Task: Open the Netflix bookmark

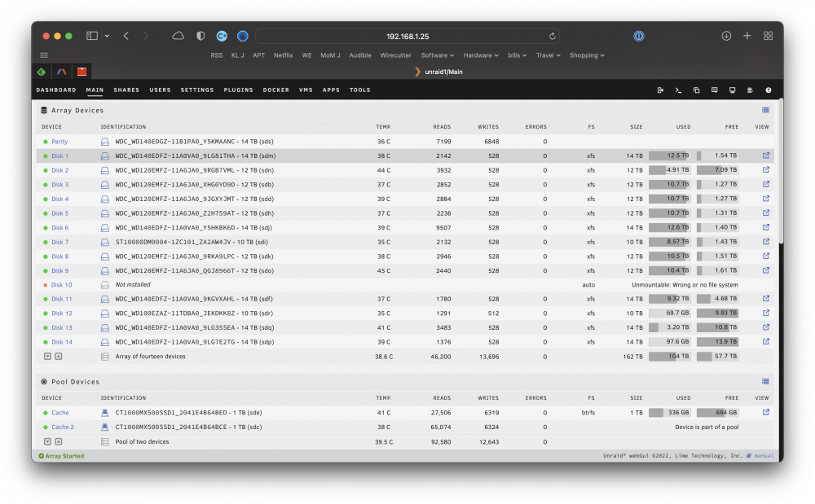Action: tap(284, 55)
